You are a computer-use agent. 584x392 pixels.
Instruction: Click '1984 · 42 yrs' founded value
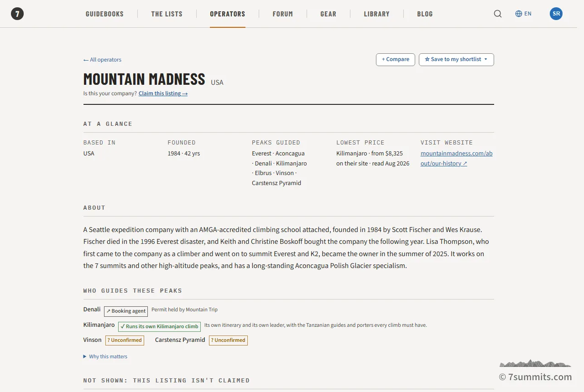pyautogui.click(x=183, y=154)
